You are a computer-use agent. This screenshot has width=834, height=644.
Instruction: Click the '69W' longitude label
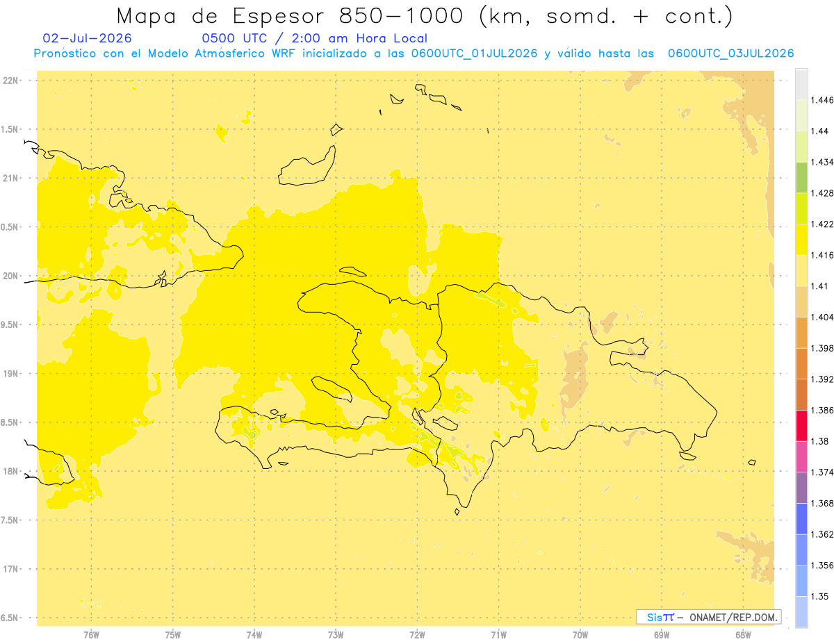click(662, 636)
